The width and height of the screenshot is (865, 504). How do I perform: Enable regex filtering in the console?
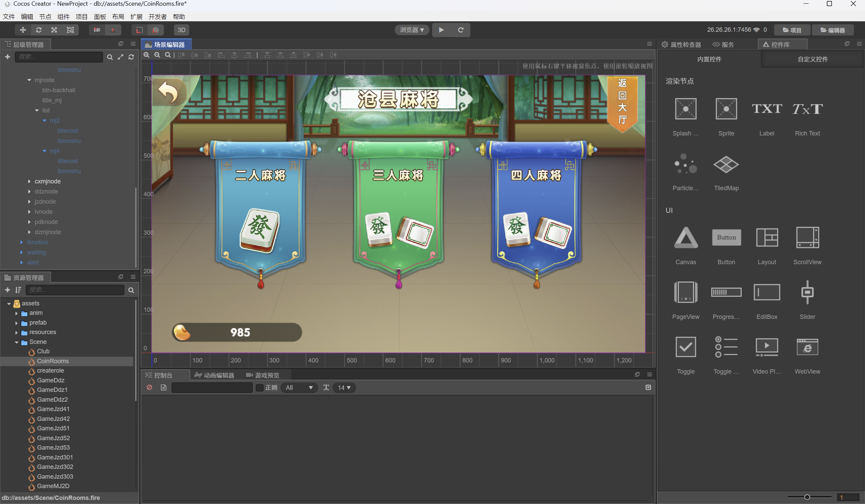(x=260, y=388)
